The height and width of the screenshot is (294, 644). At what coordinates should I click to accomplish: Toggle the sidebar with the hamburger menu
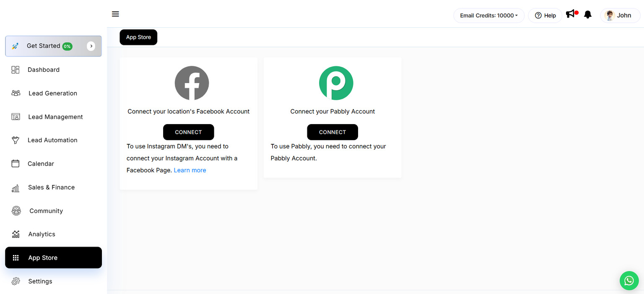(x=115, y=13)
